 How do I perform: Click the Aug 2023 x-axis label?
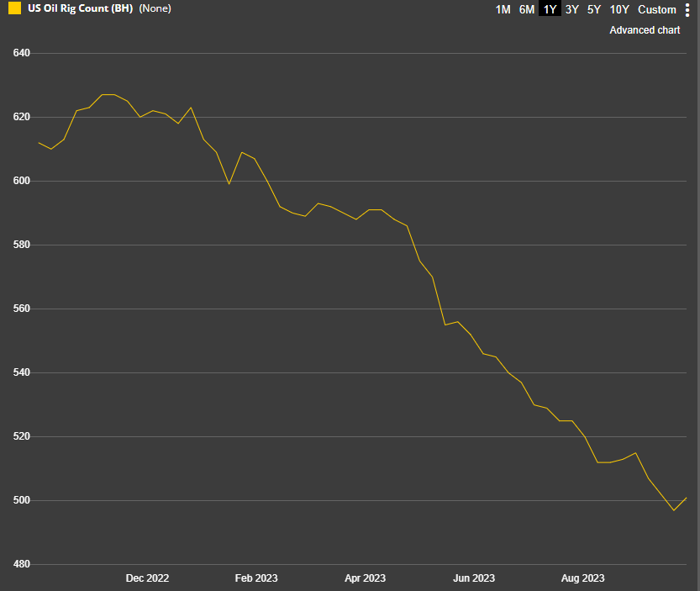pos(582,578)
